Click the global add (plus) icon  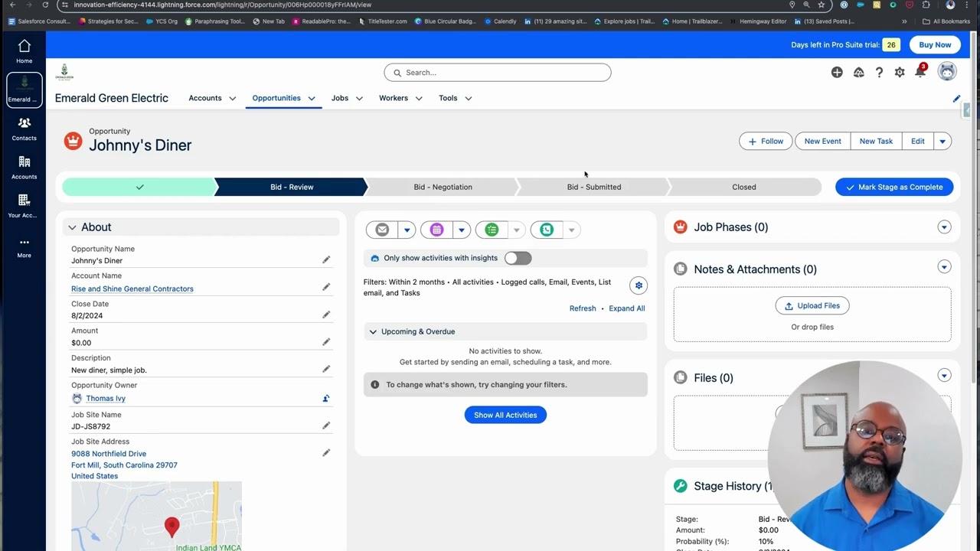click(837, 72)
